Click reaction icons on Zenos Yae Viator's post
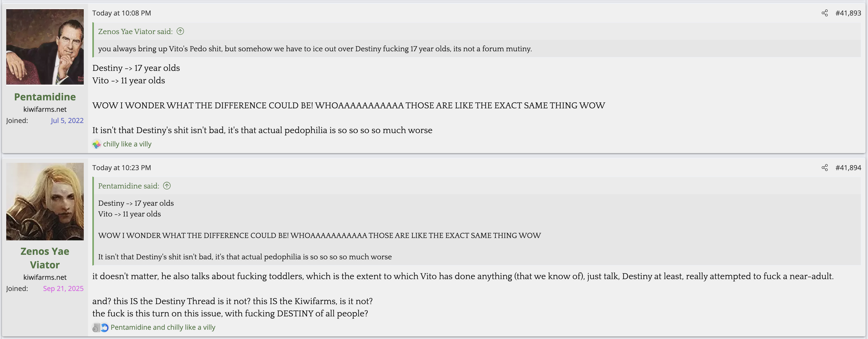 [x=100, y=328]
